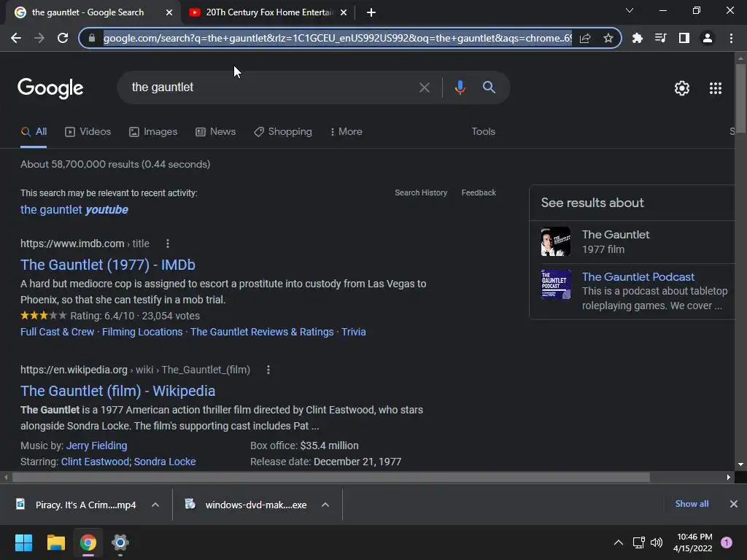The height and width of the screenshot is (560, 747).
Task: Go to the Google logo homepage
Action: pyautogui.click(x=50, y=88)
